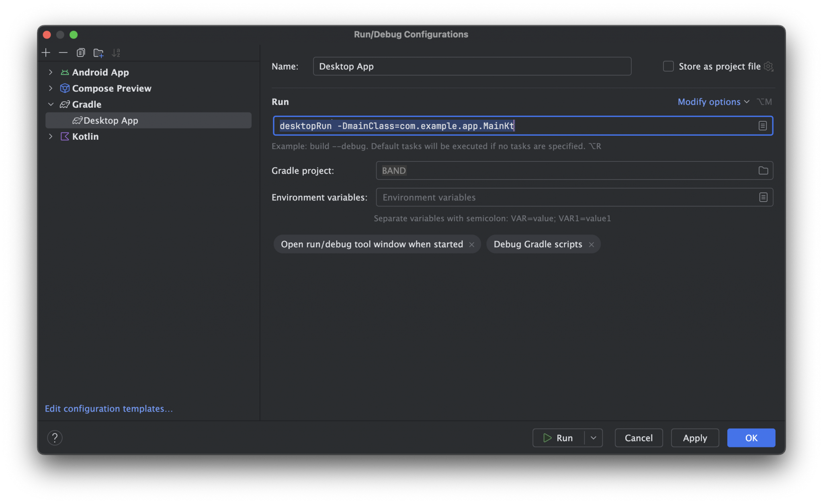Click the Android App robot icon
This screenshot has height=504, width=823.
coord(65,72)
